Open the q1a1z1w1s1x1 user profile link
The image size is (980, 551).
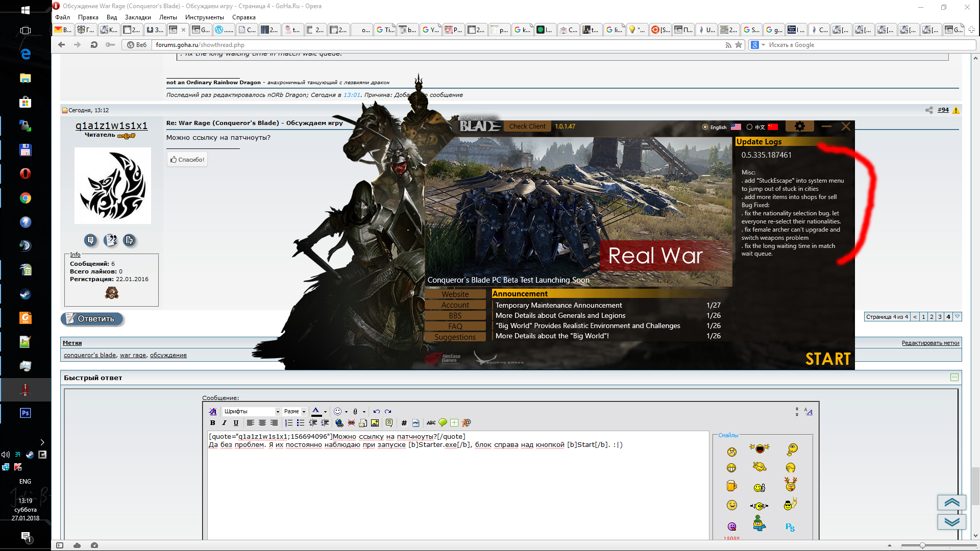[111, 126]
